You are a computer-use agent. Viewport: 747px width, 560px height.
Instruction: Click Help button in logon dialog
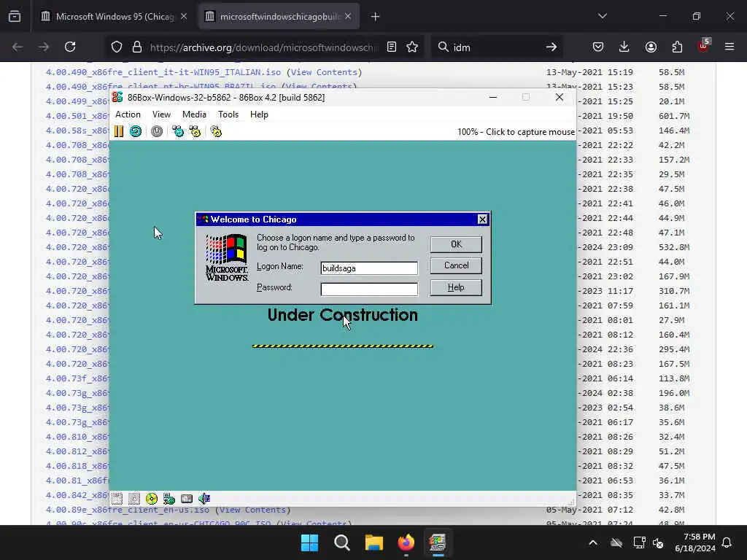456,287
